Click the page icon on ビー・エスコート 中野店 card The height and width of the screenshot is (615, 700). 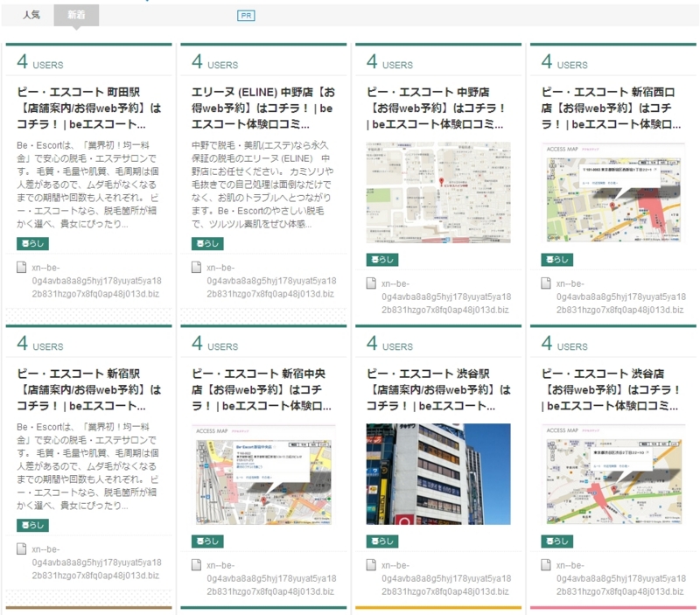pos(371,283)
